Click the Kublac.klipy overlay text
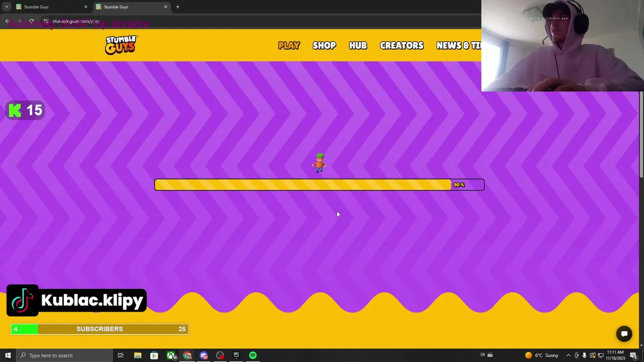Viewport: 644px width, 362px height. [92, 300]
